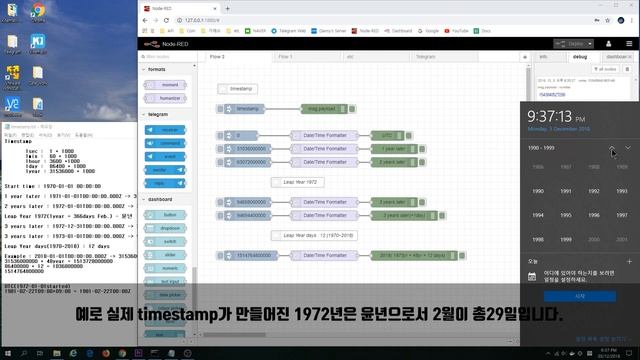
Task: Select the dashboard slider palette node
Action: pos(165,255)
